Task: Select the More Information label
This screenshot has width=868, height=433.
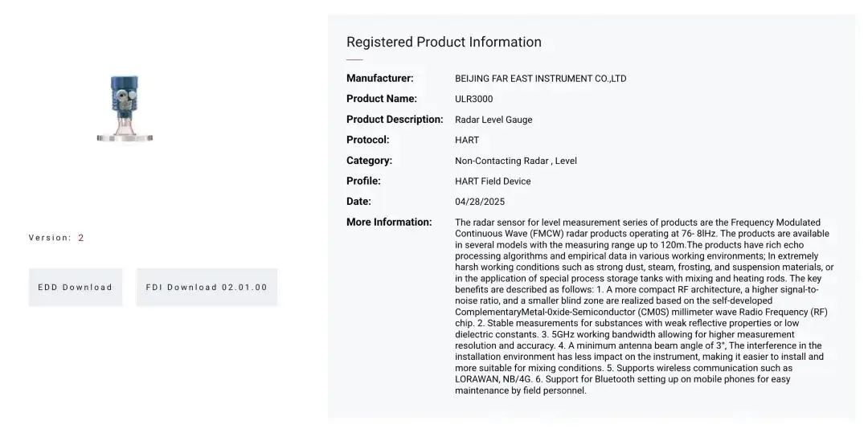Action: coord(389,223)
